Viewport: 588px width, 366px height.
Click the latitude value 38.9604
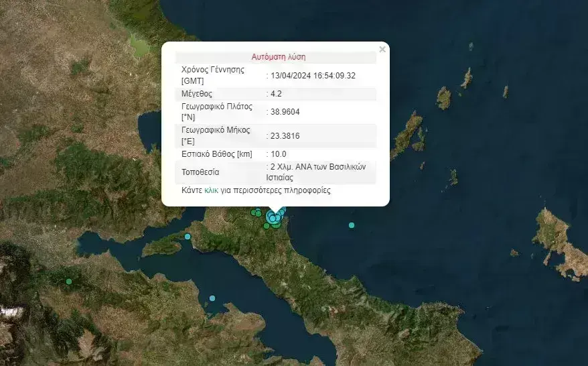(x=285, y=112)
